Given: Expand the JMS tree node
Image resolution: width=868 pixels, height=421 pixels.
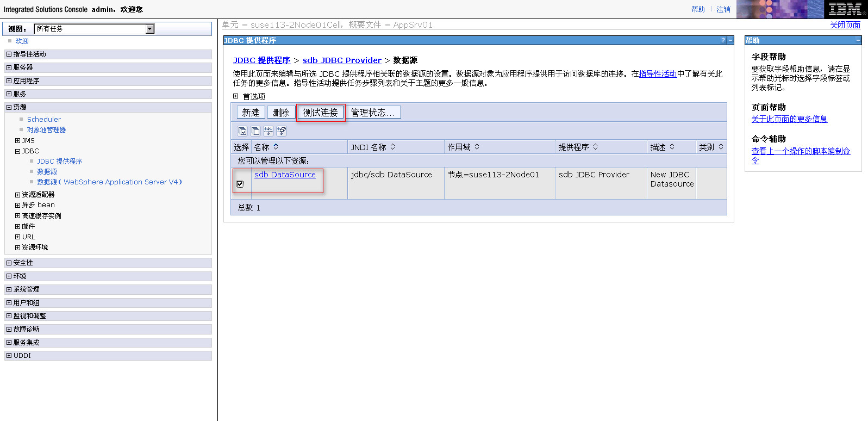Looking at the screenshot, I should (x=17, y=141).
